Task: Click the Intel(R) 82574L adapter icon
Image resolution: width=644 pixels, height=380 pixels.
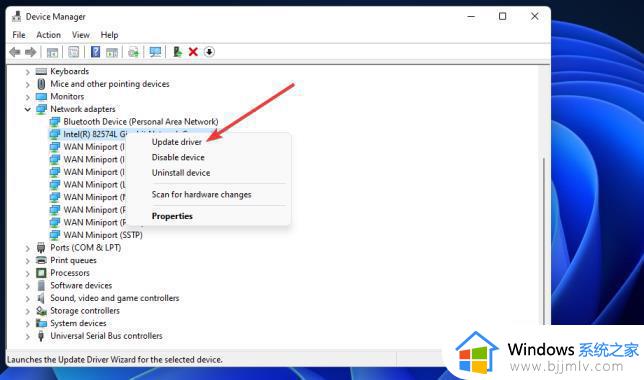Action: pos(55,134)
